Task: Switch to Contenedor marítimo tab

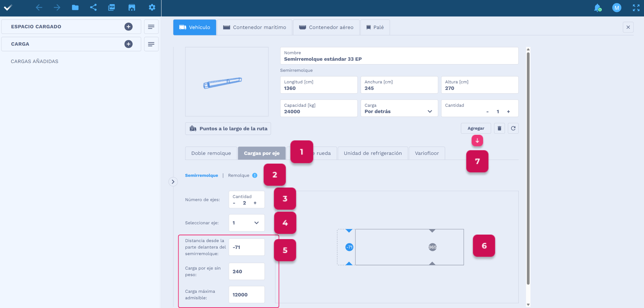Action: (x=255, y=27)
